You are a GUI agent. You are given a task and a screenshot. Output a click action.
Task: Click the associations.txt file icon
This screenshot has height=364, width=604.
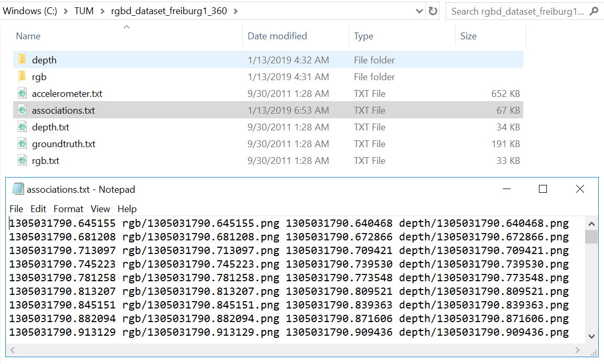pyautogui.click(x=22, y=111)
